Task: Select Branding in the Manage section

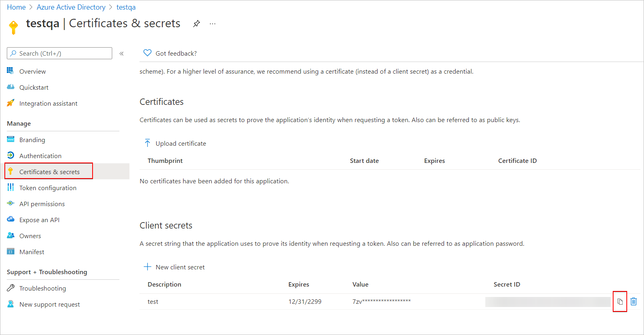Action: pyautogui.click(x=32, y=140)
